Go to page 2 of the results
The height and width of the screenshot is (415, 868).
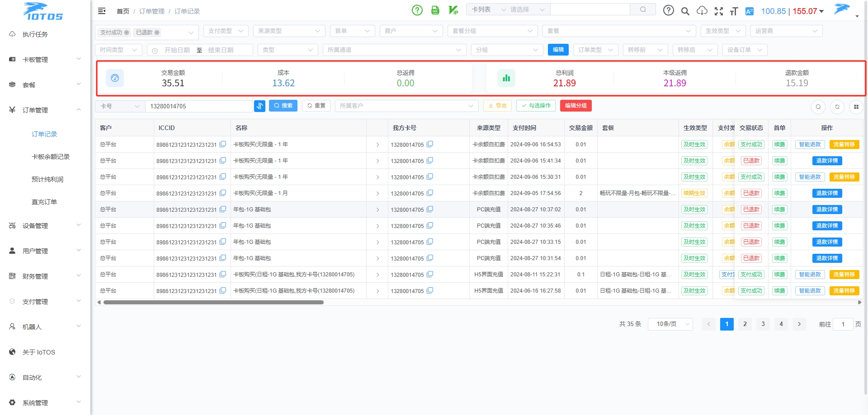pyautogui.click(x=745, y=324)
